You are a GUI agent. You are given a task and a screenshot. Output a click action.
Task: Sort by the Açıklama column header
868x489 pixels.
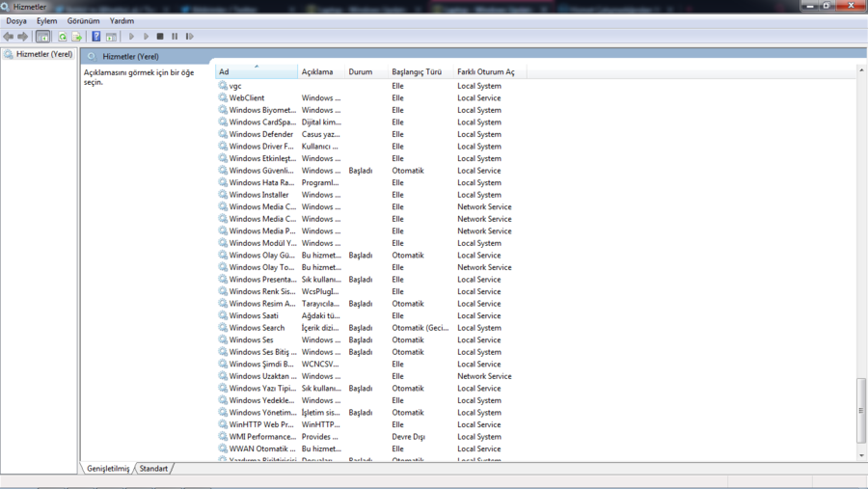[321, 72]
